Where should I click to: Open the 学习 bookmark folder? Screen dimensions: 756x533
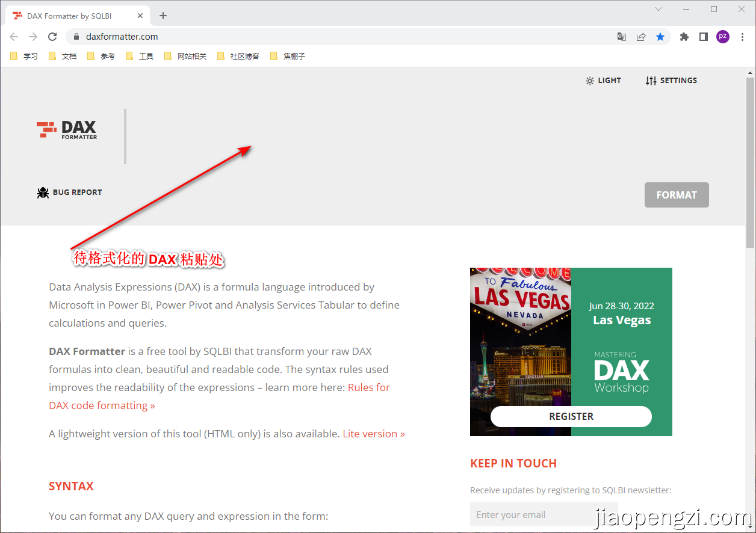tap(25, 56)
